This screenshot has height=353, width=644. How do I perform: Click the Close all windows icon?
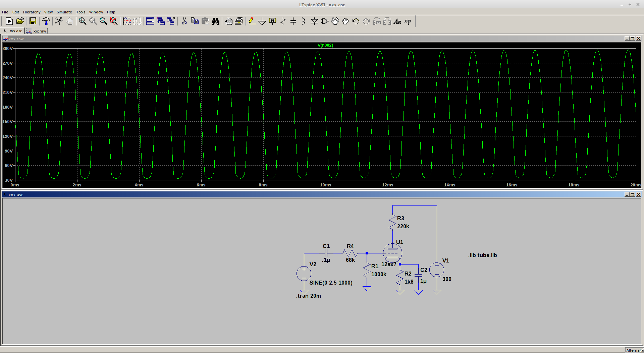171,21
